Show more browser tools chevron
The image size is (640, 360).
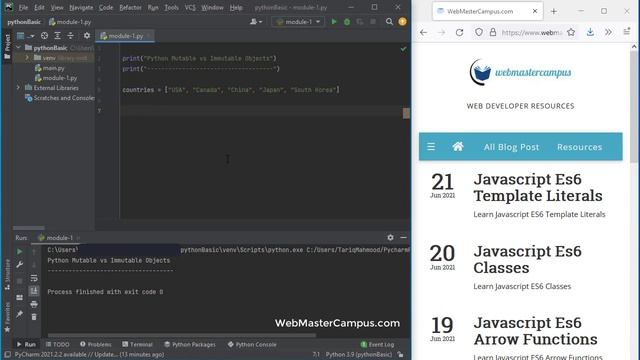(x=608, y=32)
